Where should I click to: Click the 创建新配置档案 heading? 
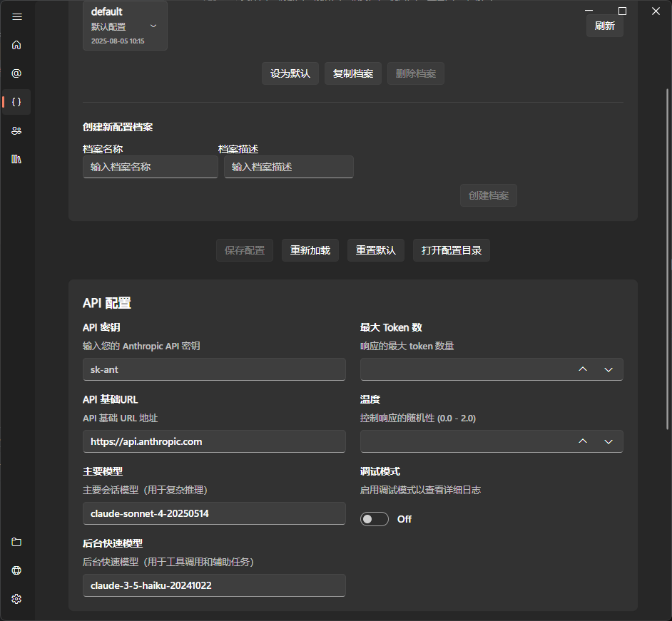pyautogui.click(x=118, y=127)
